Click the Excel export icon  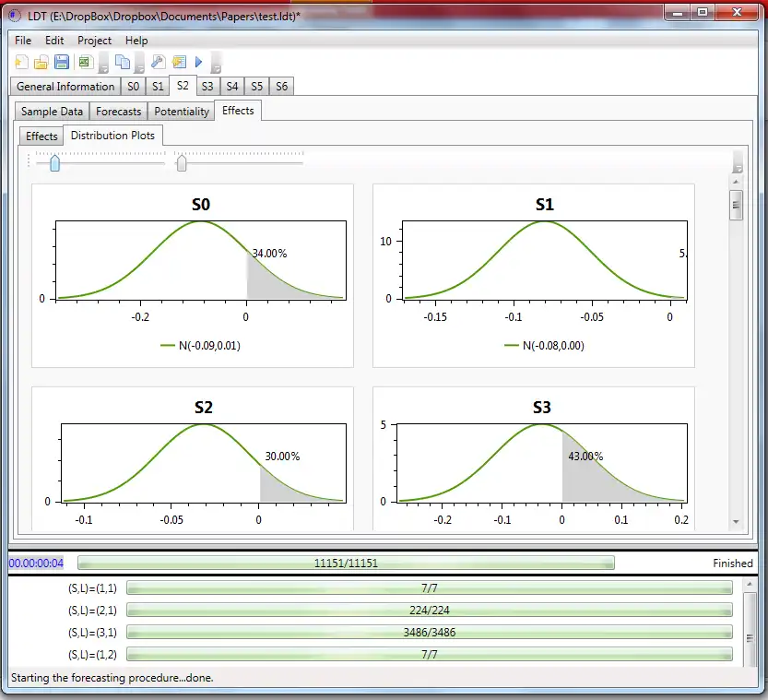click(x=85, y=62)
